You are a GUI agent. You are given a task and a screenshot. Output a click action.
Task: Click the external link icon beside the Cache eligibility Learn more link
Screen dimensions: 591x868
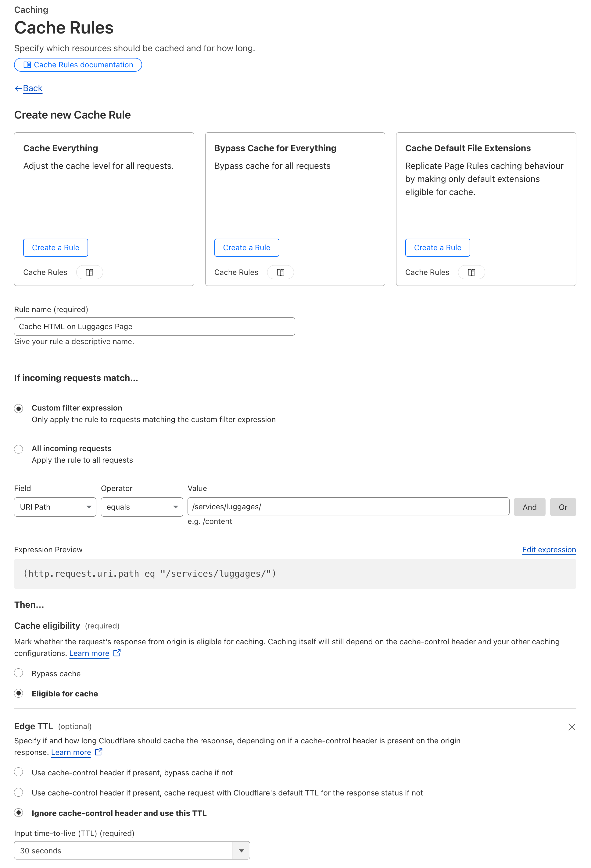[117, 653]
